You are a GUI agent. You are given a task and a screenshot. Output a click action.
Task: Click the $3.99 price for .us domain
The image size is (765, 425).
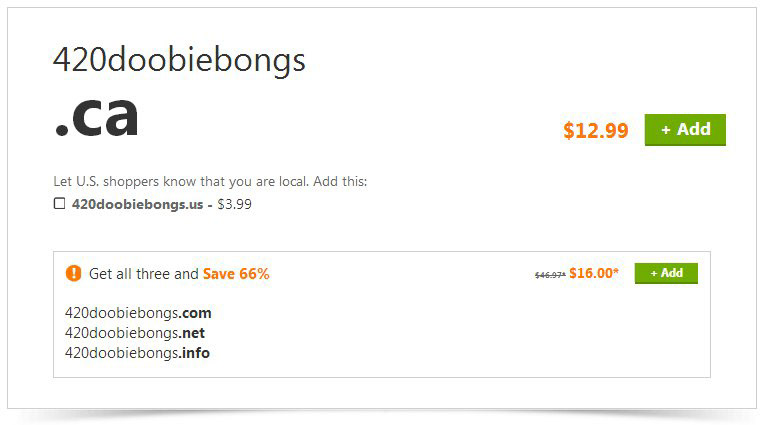point(234,204)
